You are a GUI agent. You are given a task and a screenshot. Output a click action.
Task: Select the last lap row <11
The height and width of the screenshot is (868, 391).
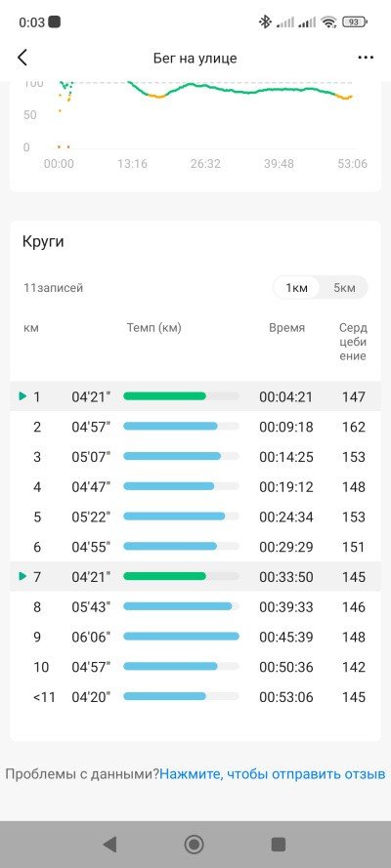195,696
